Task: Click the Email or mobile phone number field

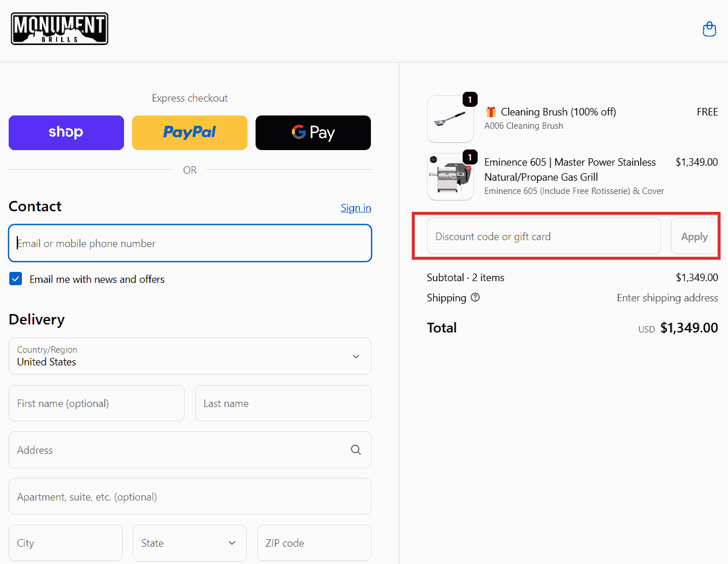Action: (190, 243)
